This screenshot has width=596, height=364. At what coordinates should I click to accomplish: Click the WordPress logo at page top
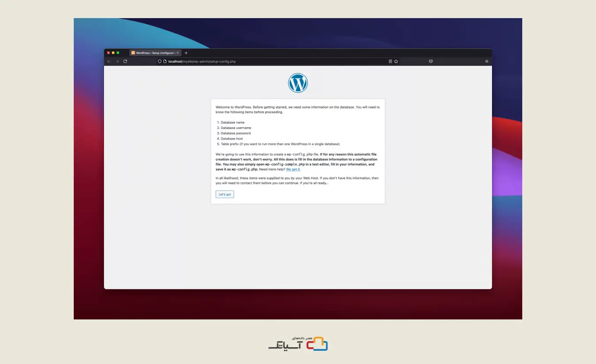(298, 83)
